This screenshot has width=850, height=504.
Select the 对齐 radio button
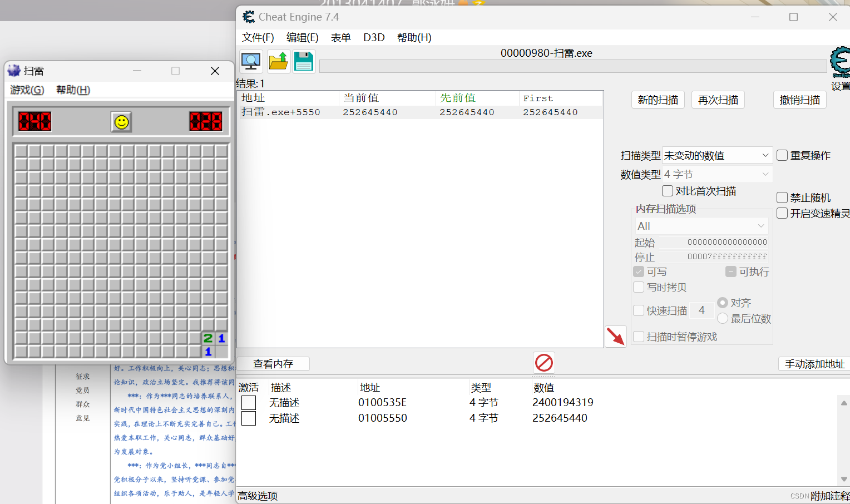[723, 303]
